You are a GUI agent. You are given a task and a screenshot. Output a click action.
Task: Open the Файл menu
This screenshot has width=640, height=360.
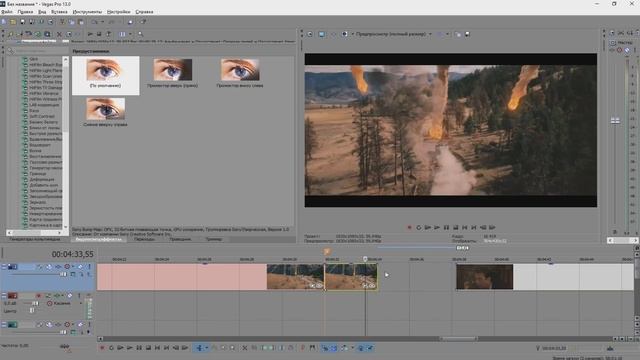click(x=7, y=12)
